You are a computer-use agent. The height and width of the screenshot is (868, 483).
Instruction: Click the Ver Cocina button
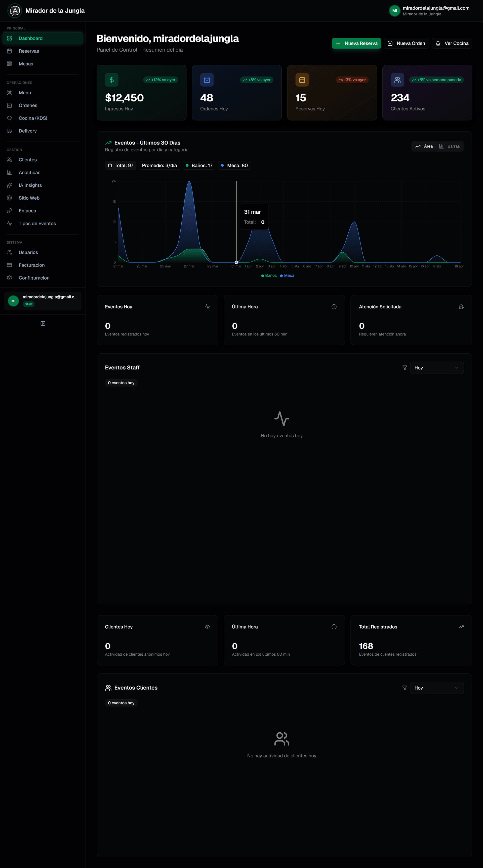[452, 43]
